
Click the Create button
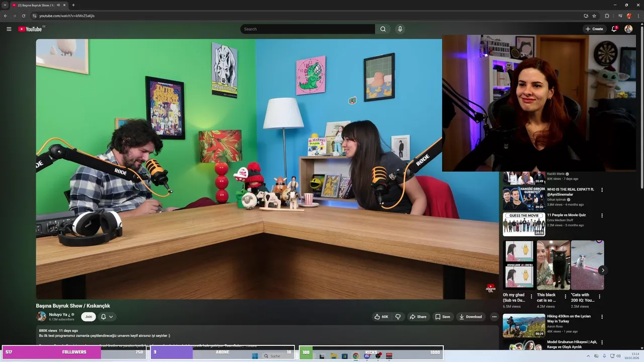[x=594, y=29]
